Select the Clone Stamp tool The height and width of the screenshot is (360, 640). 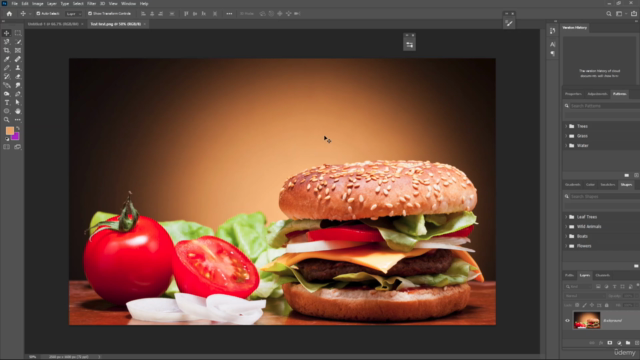pos(18,68)
